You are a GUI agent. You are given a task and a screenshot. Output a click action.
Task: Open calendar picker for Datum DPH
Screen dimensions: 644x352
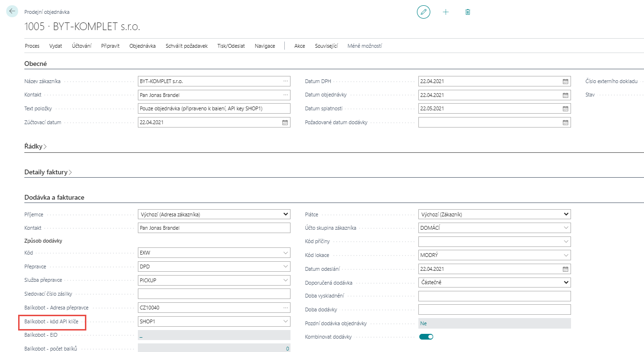pyautogui.click(x=565, y=82)
